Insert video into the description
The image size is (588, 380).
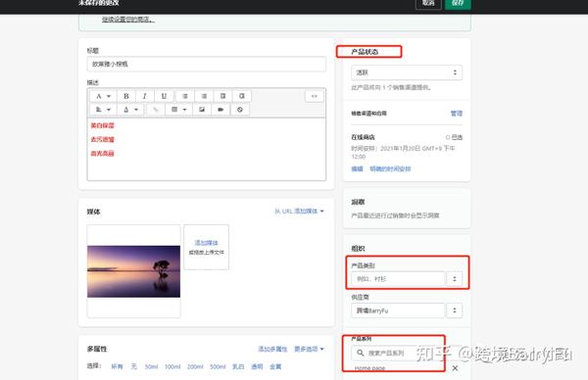(220, 110)
